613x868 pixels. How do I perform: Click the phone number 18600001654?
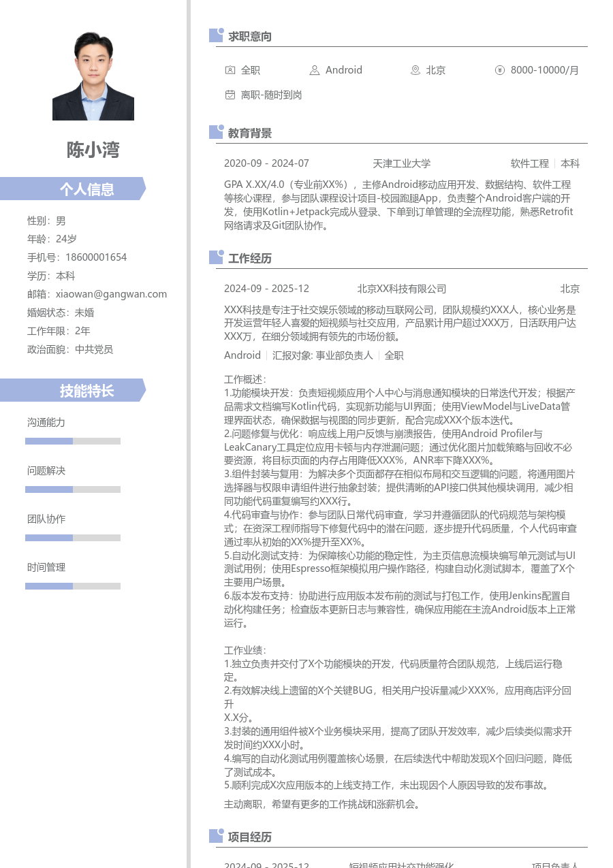(95, 257)
